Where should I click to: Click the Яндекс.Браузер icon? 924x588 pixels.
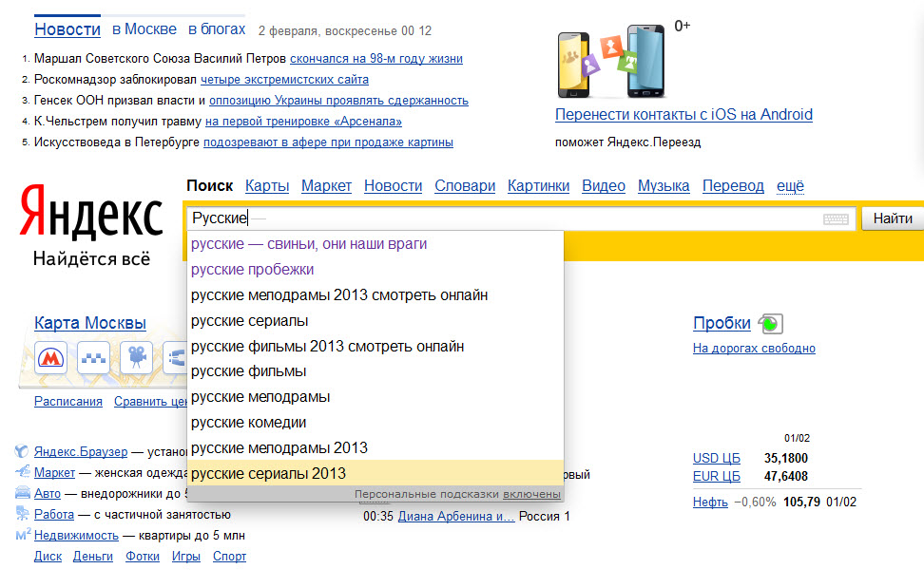pyautogui.click(x=22, y=451)
